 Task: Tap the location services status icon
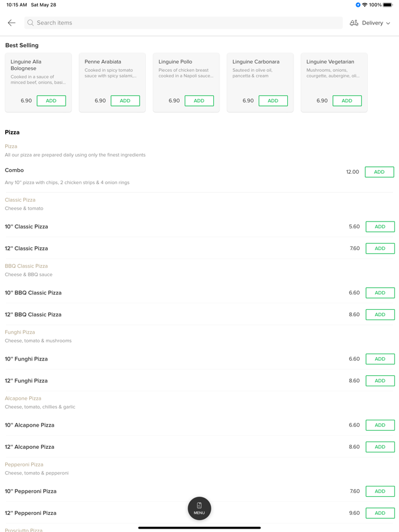click(358, 5)
